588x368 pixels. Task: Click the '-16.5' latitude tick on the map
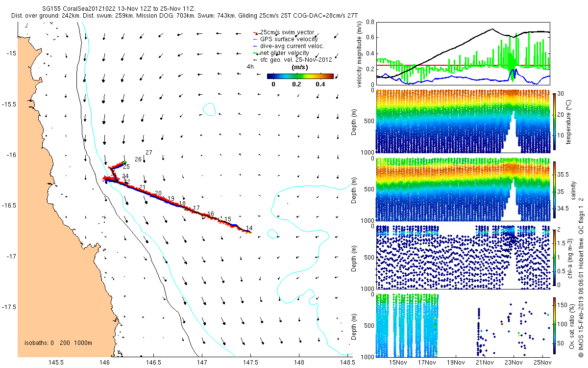[8, 206]
